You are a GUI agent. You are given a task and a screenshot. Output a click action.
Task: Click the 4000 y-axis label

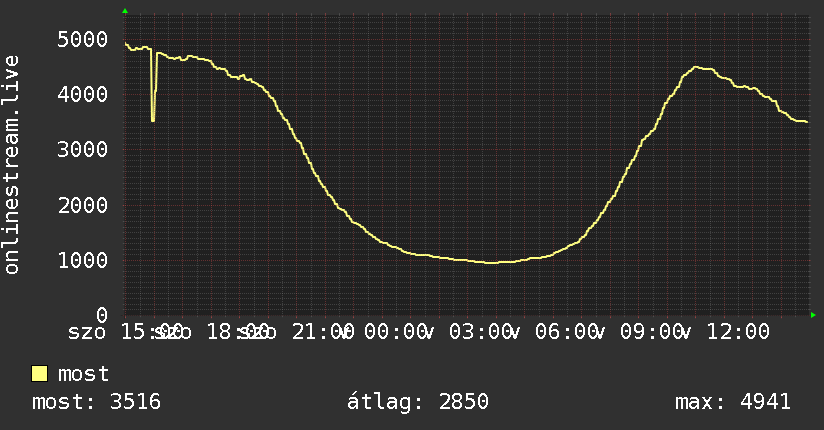pyautogui.click(x=83, y=95)
